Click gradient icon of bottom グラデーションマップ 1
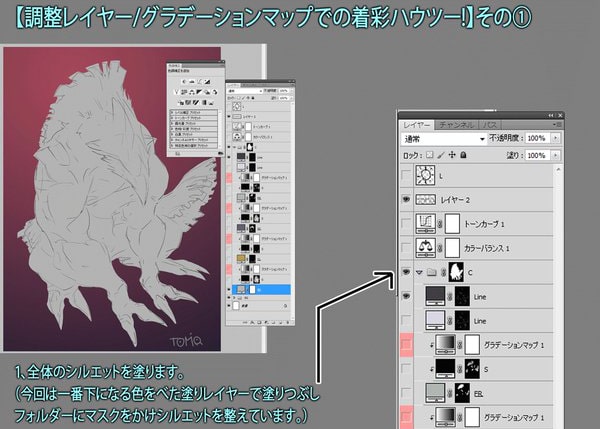 [445, 417]
